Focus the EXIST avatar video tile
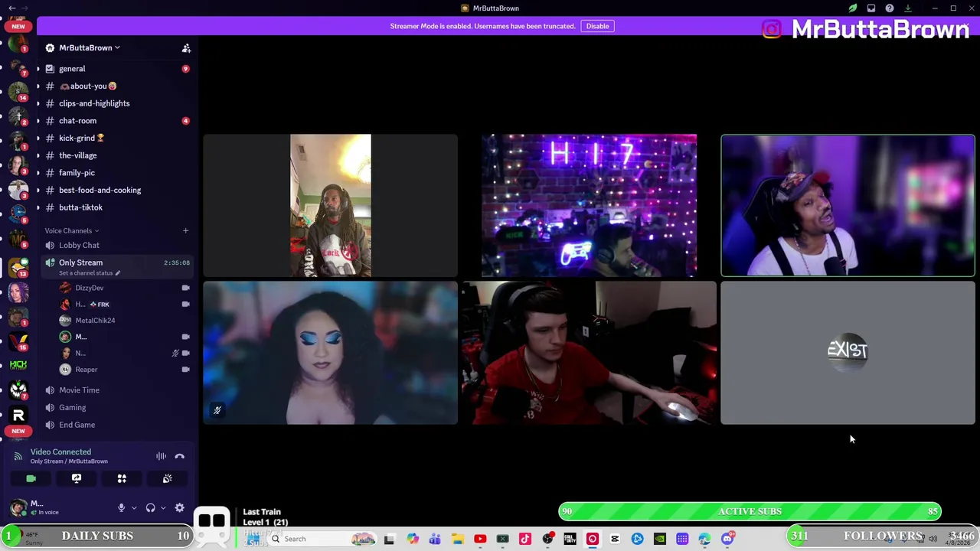980x551 pixels. (848, 353)
